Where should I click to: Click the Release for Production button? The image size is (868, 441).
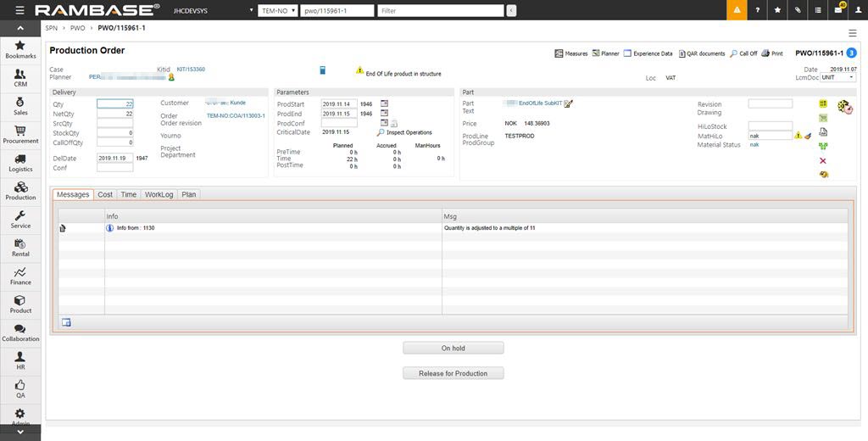point(453,373)
